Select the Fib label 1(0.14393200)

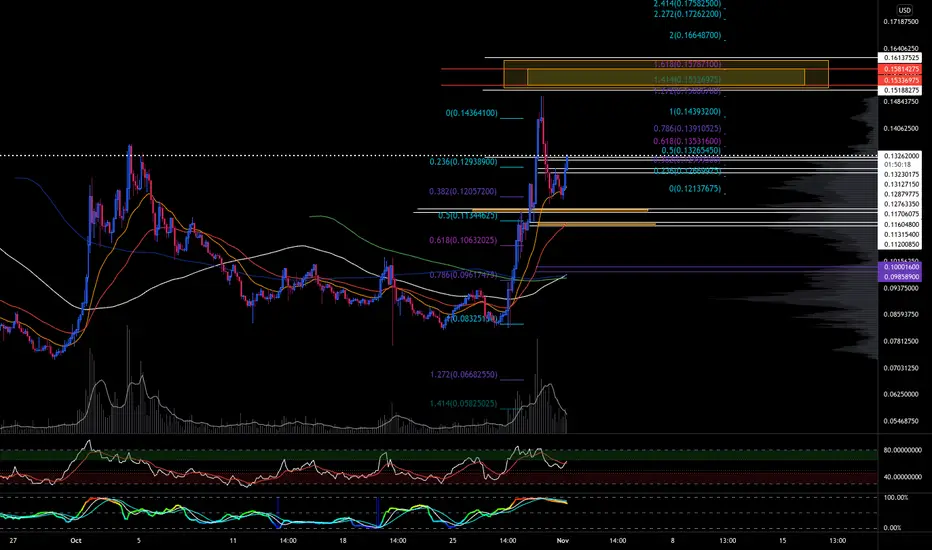click(695, 112)
